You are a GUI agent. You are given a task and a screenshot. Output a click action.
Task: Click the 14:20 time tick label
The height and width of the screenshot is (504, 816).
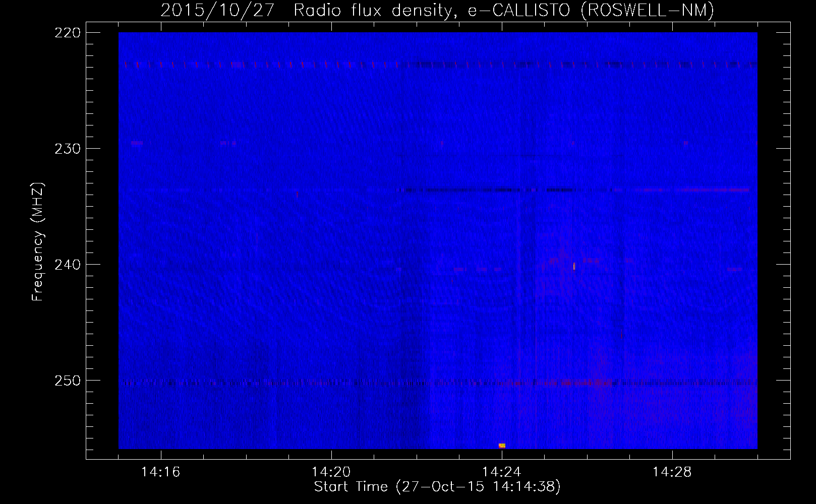click(331, 472)
